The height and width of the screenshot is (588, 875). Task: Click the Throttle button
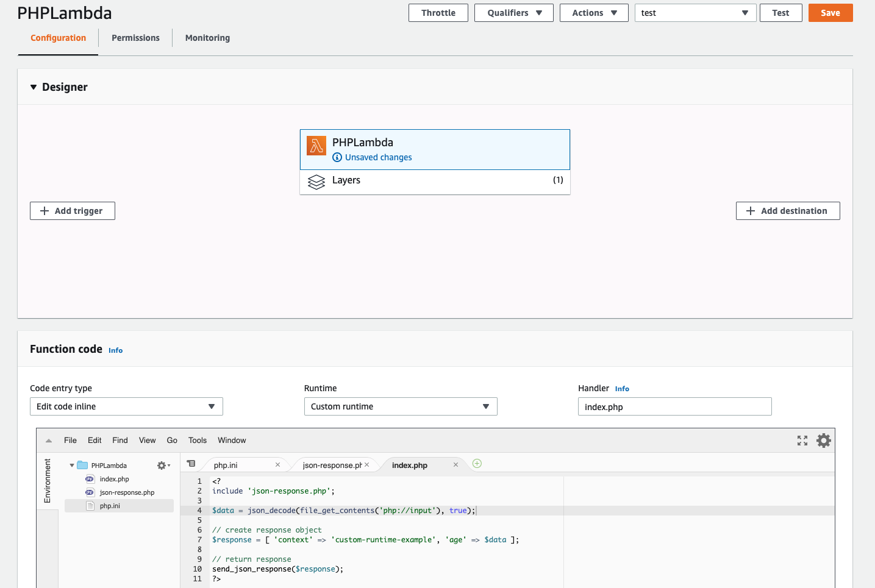(x=438, y=13)
